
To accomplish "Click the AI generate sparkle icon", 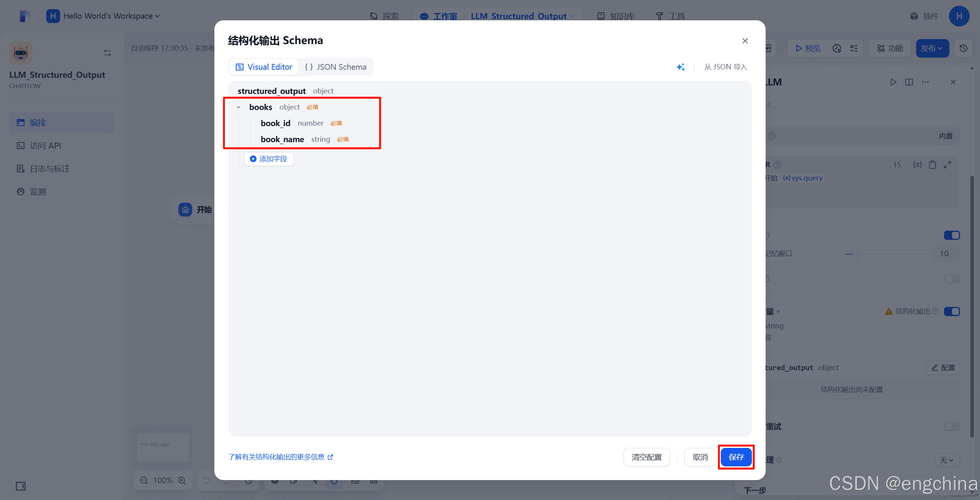I will tap(680, 67).
